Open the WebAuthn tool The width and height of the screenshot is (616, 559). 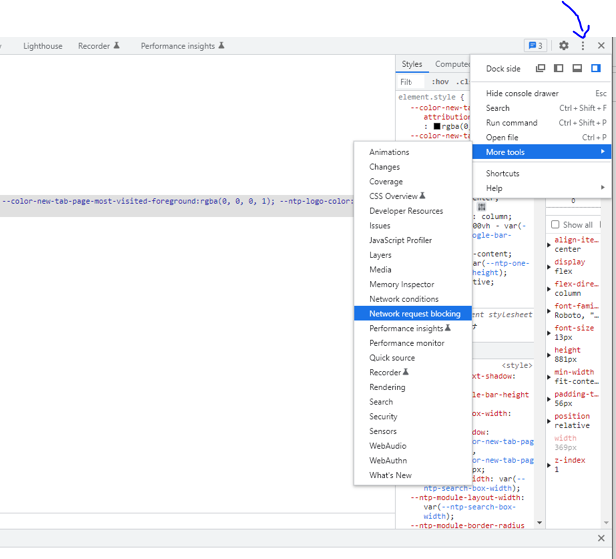[413, 460]
